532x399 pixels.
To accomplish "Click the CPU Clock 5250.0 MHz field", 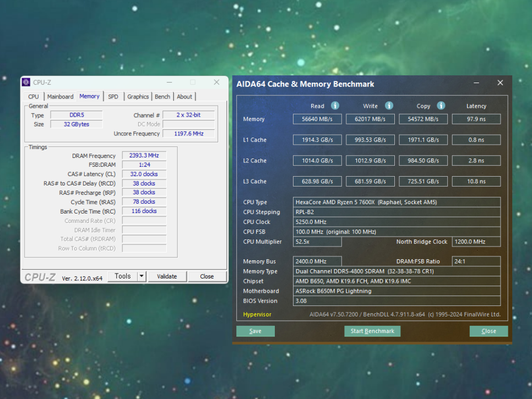I will 397,222.
